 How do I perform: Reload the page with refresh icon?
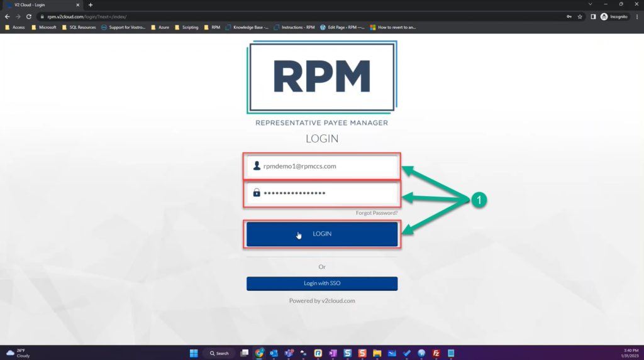[29, 17]
